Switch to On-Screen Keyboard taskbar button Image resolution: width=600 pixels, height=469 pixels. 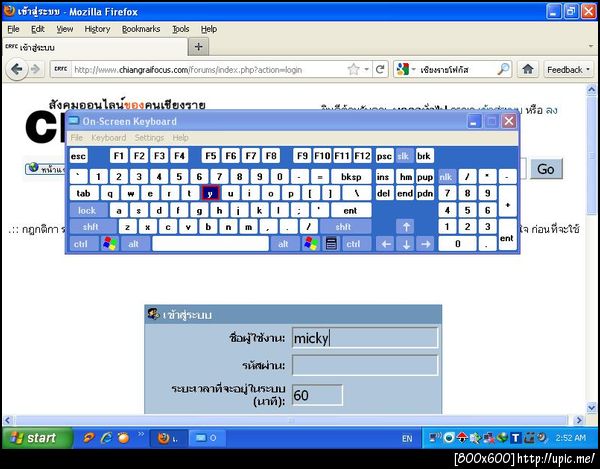pyautogui.click(x=207, y=438)
